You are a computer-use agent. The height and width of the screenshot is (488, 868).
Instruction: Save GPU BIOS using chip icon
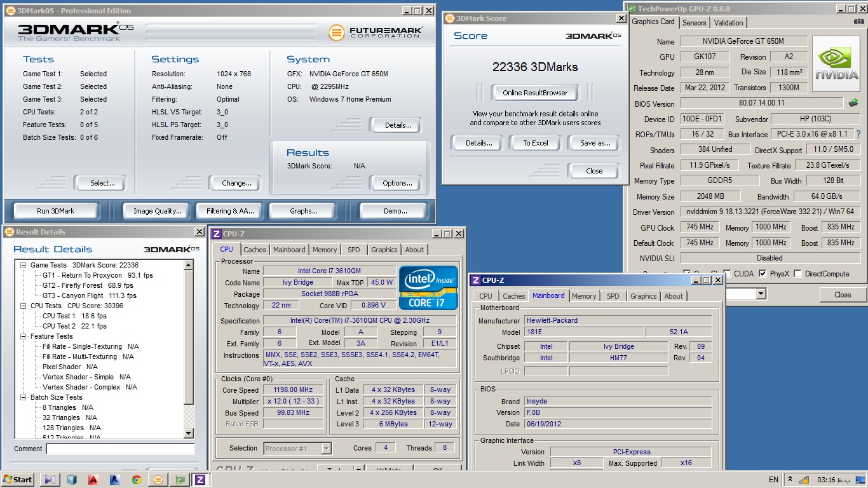pos(853,103)
